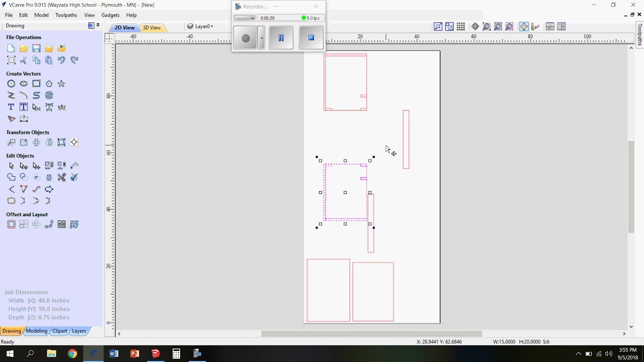Image resolution: width=644 pixels, height=362 pixels.
Task: Open the Move Selected Objects tool
Action: click(x=11, y=142)
